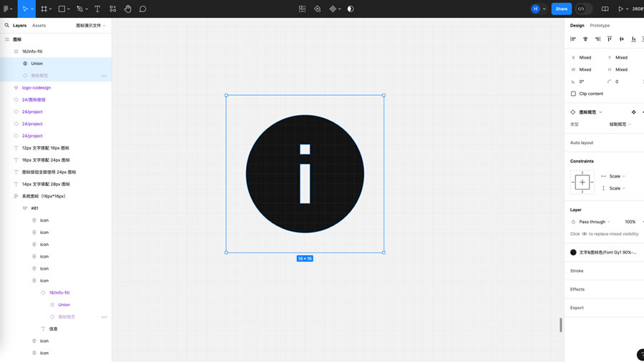This screenshot has height=362, width=644.
Task: Activate the Comment tool
Action: (x=142, y=9)
